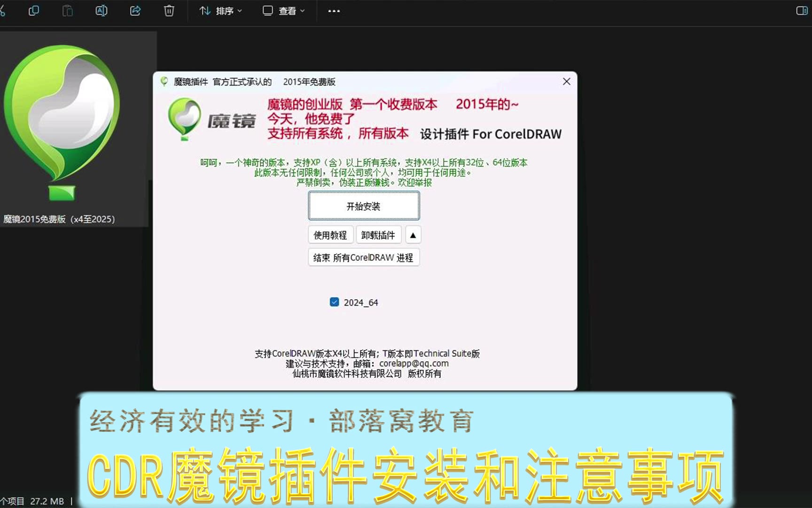Click the corelapp@qq.com email text
This screenshot has height=508, width=812.
click(x=414, y=364)
